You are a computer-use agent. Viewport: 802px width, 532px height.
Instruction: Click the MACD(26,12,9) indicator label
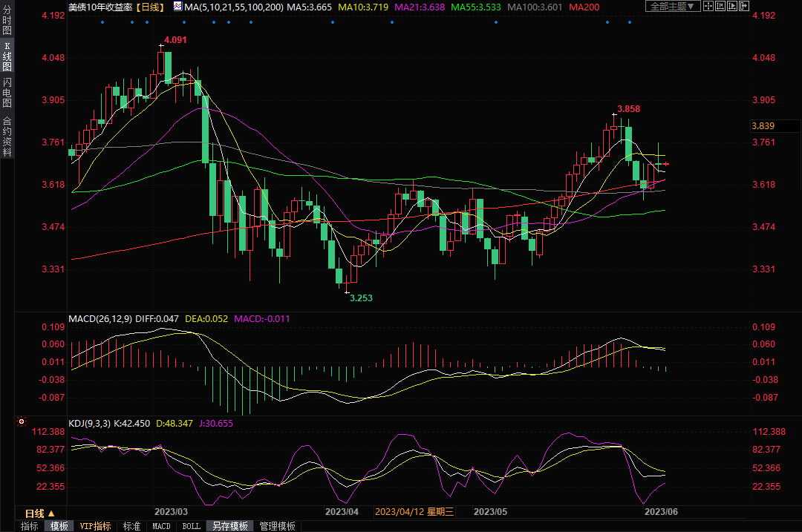click(x=100, y=319)
